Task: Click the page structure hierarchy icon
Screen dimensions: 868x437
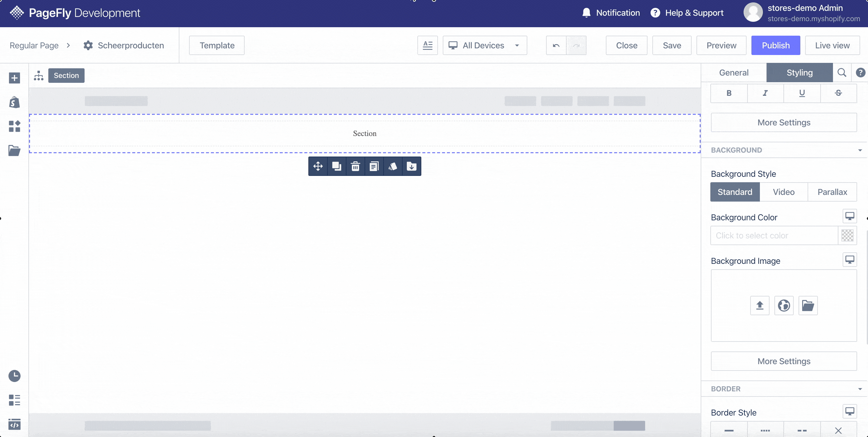Action: click(x=39, y=76)
